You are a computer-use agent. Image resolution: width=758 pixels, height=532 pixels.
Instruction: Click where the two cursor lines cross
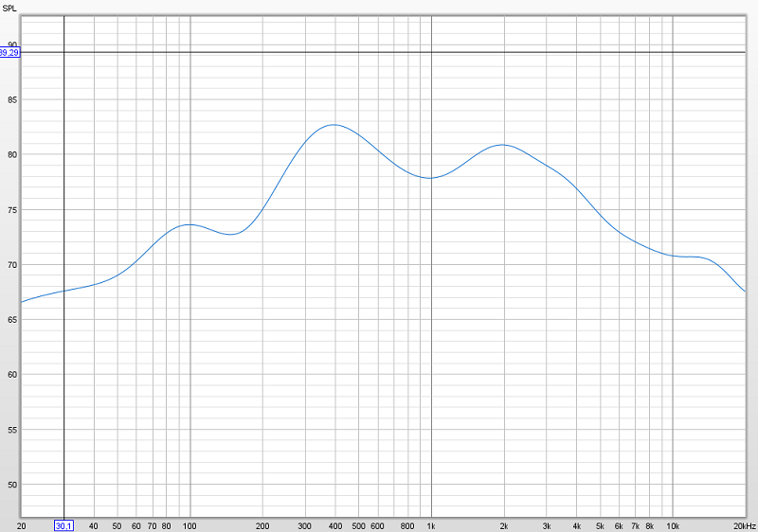click(63, 52)
